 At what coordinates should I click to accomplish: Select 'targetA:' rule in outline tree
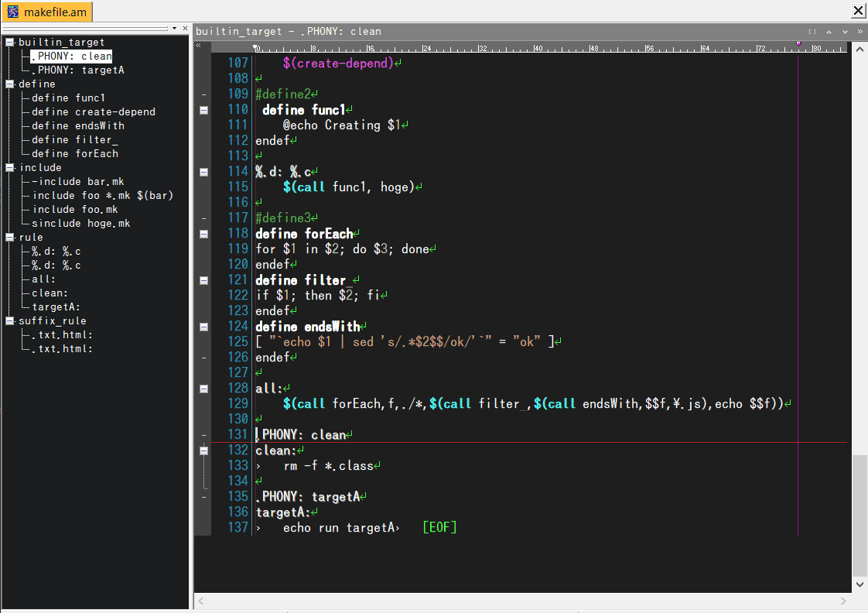click(56, 306)
